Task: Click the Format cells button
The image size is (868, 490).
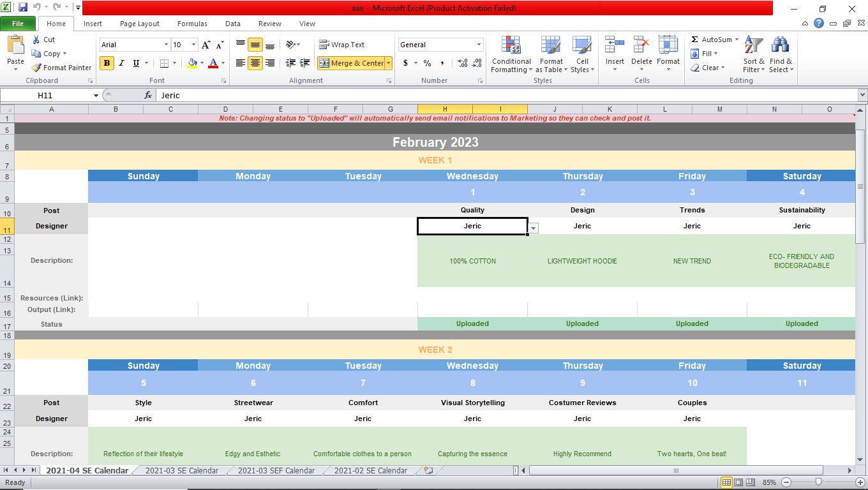Action: 668,54
